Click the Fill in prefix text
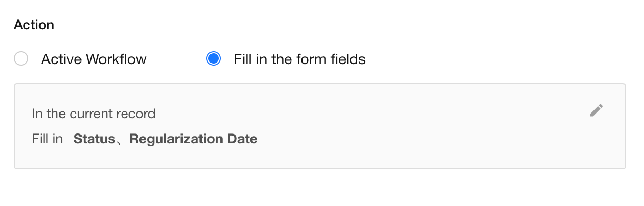The image size is (644, 206). pos(47,139)
